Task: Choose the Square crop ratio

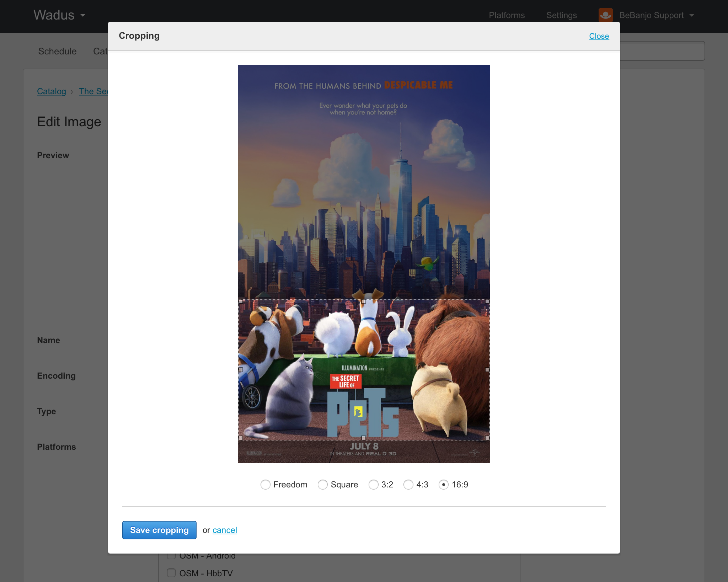Action: (x=322, y=485)
